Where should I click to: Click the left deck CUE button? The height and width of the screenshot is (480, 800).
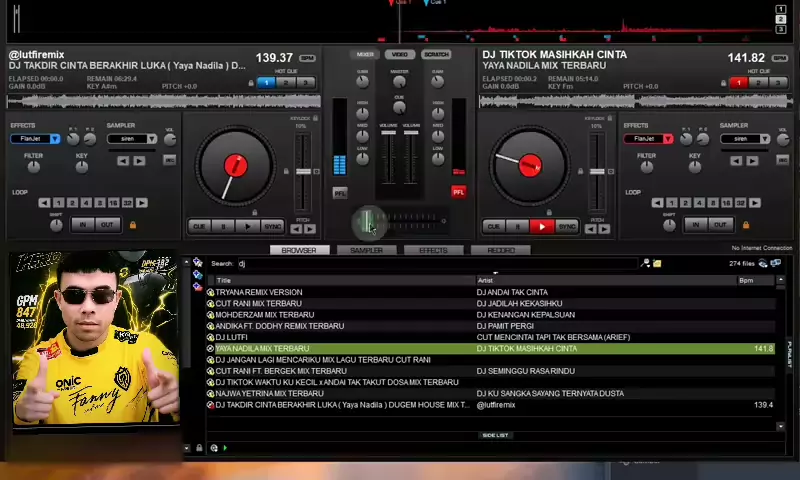(199, 227)
